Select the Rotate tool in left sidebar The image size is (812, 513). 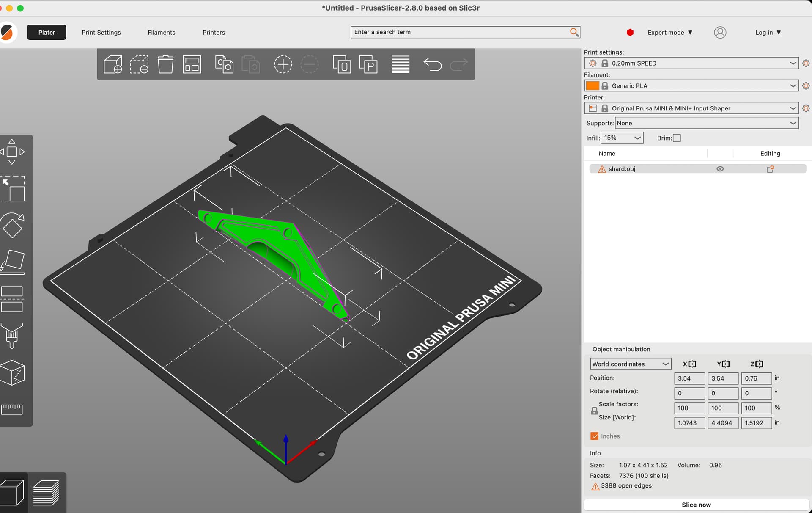point(12,226)
